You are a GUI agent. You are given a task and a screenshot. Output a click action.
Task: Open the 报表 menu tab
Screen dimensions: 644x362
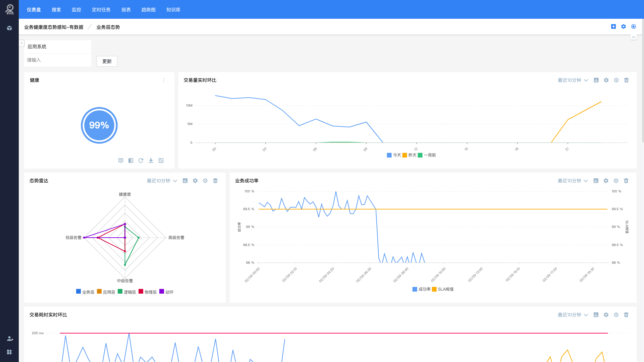[126, 10]
